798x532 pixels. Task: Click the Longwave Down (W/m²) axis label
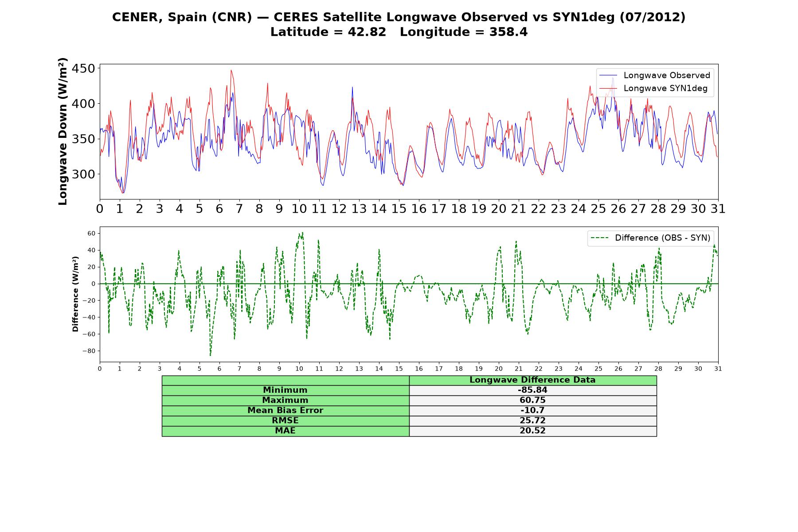pyautogui.click(x=63, y=131)
